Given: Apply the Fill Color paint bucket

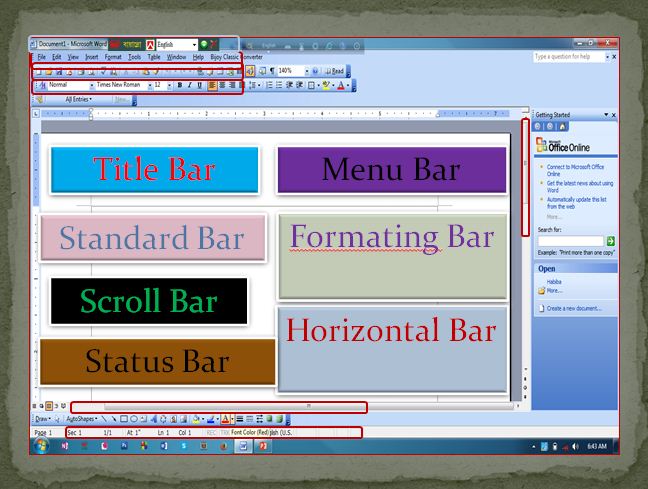Looking at the screenshot, I should (x=196, y=419).
